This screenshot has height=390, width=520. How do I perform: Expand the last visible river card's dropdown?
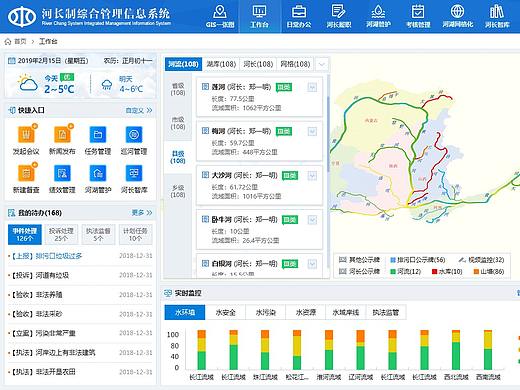pos(312,264)
